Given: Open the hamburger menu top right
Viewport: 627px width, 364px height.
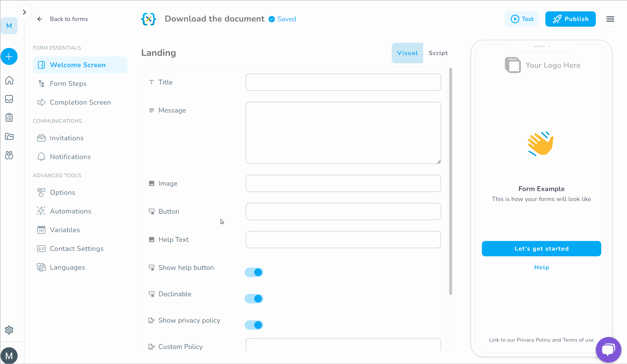Looking at the screenshot, I should coord(610,19).
